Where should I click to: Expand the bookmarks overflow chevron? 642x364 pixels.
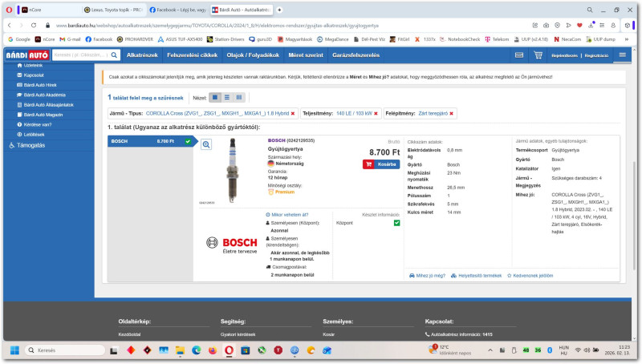627,39
